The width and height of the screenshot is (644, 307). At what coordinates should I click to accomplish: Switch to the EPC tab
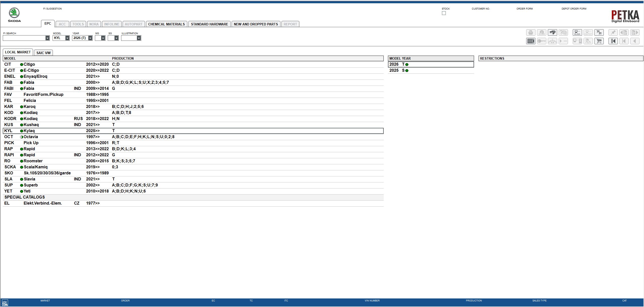point(48,24)
